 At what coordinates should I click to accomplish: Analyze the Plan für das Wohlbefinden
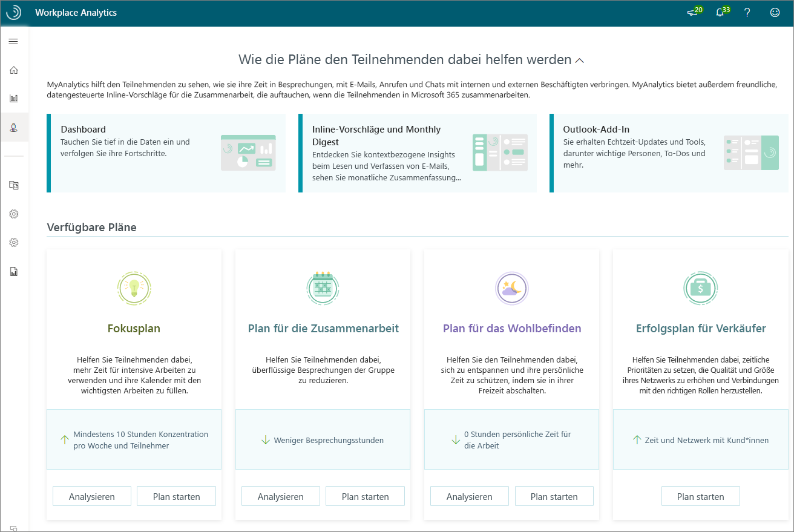(x=470, y=496)
